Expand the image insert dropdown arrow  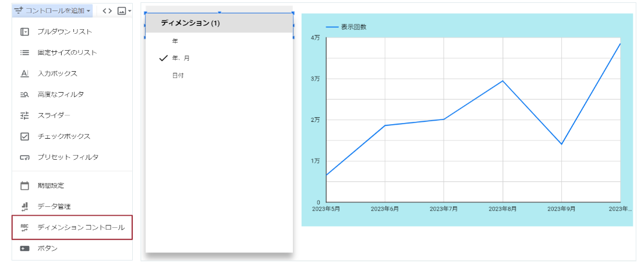(x=129, y=11)
